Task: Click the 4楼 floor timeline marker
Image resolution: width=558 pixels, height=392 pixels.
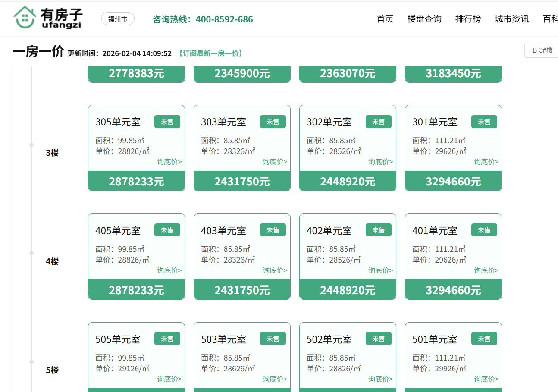Action: pyautogui.click(x=31, y=254)
